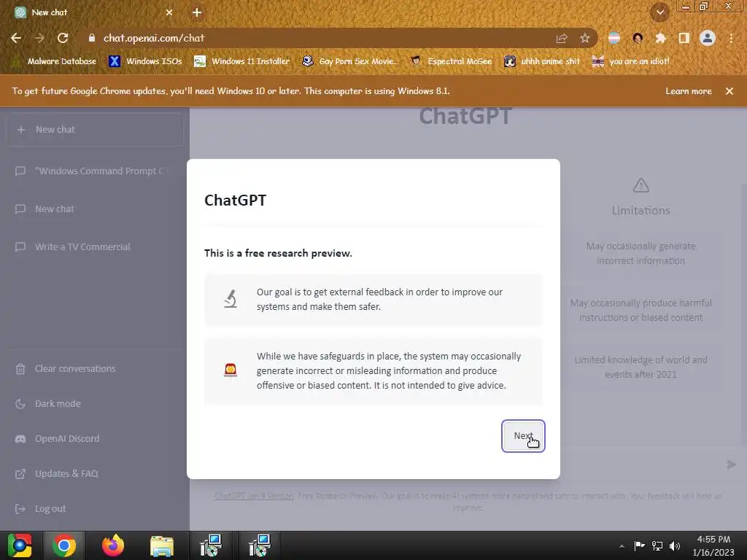Open Updates & FAQ in sidebar
This screenshot has width=747, height=560.
pyautogui.click(x=95, y=474)
